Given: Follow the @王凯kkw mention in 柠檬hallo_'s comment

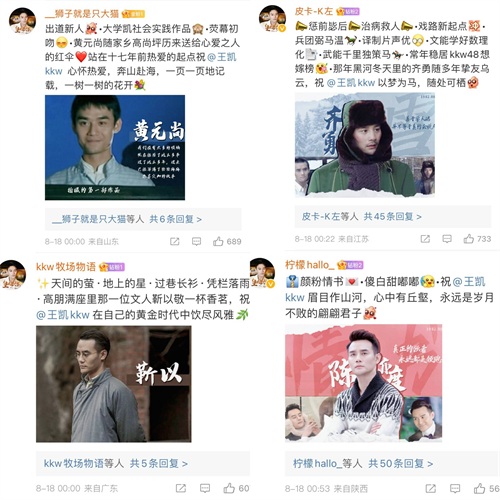Looking at the screenshot, I should [385, 289].
